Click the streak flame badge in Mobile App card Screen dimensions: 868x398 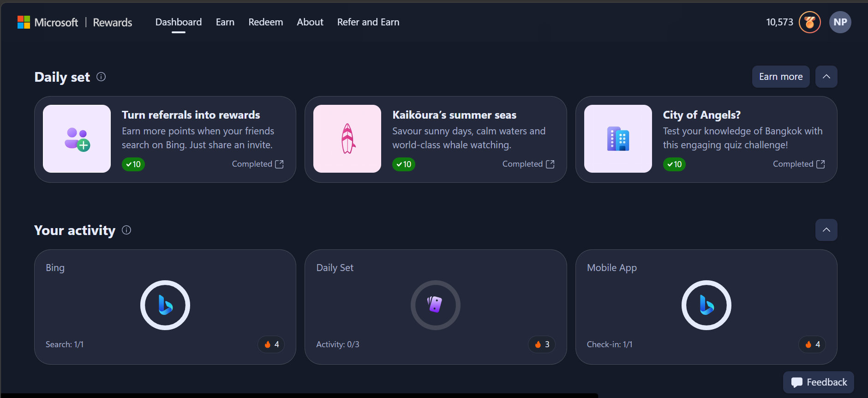coord(813,344)
